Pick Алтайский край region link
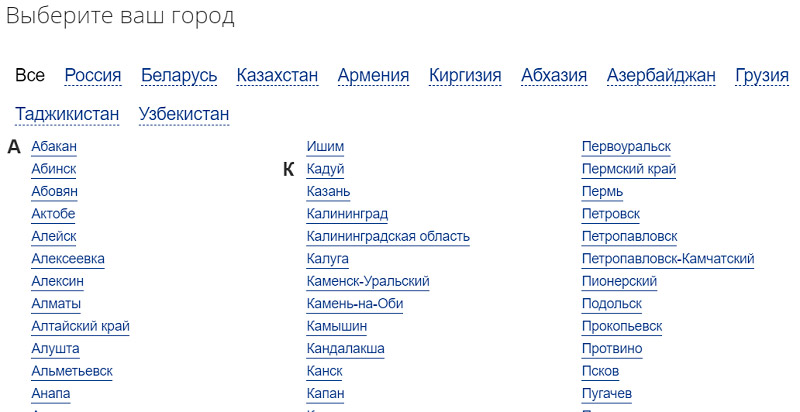Viewport: 800px width, 412px height. [x=81, y=326]
